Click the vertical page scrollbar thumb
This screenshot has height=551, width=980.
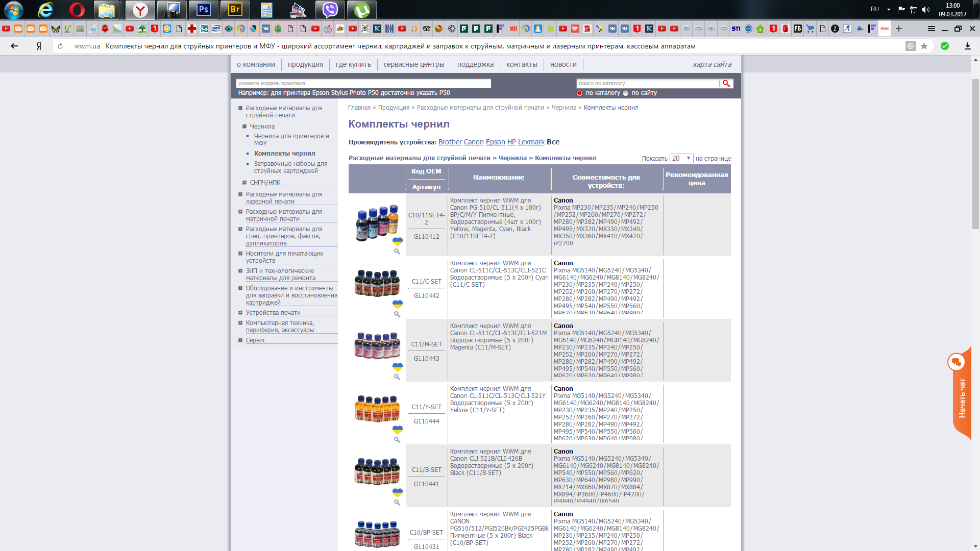coord(975,154)
